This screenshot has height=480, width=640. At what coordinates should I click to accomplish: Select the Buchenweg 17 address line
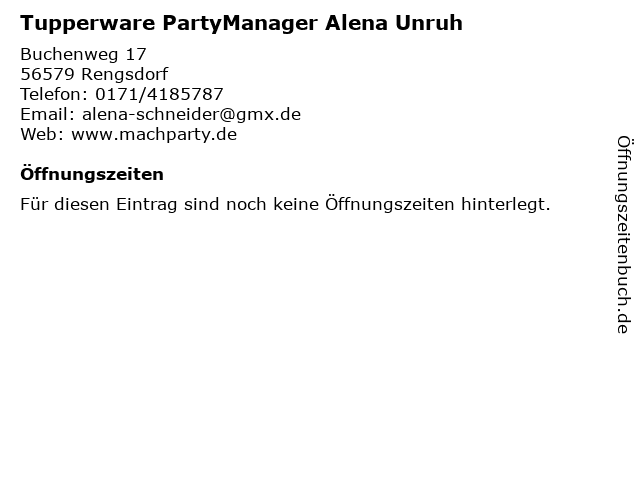83,54
